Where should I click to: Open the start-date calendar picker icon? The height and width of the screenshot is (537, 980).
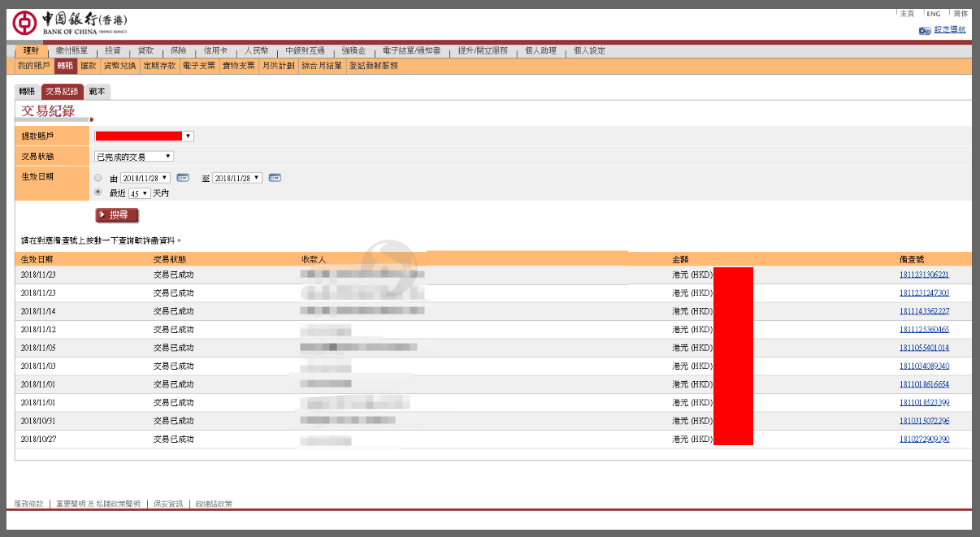[x=183, y=178]
